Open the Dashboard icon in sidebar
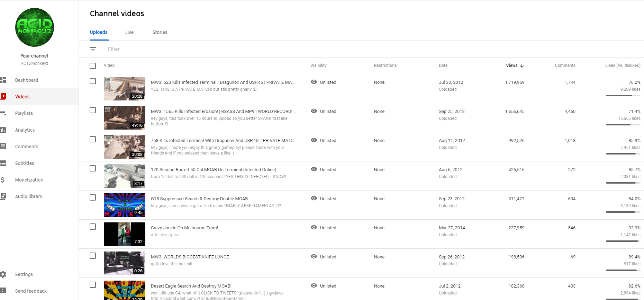This screenshot has width=644, height=300. coord(3,80)
